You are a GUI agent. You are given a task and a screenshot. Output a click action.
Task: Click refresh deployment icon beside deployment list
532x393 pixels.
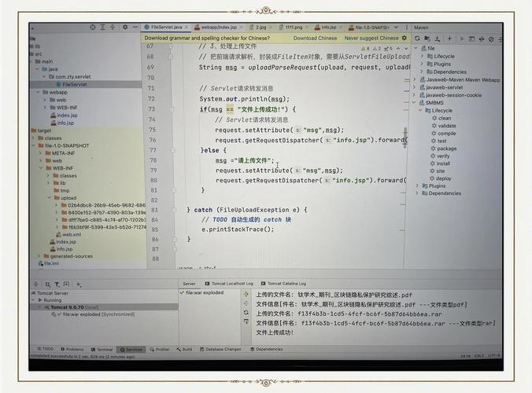pos(246,312)
